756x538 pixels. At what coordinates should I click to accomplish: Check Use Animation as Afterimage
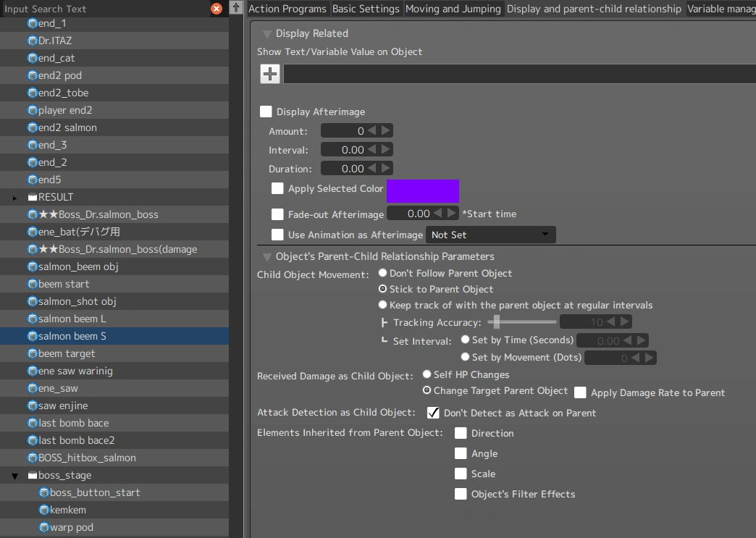[277, 235]
